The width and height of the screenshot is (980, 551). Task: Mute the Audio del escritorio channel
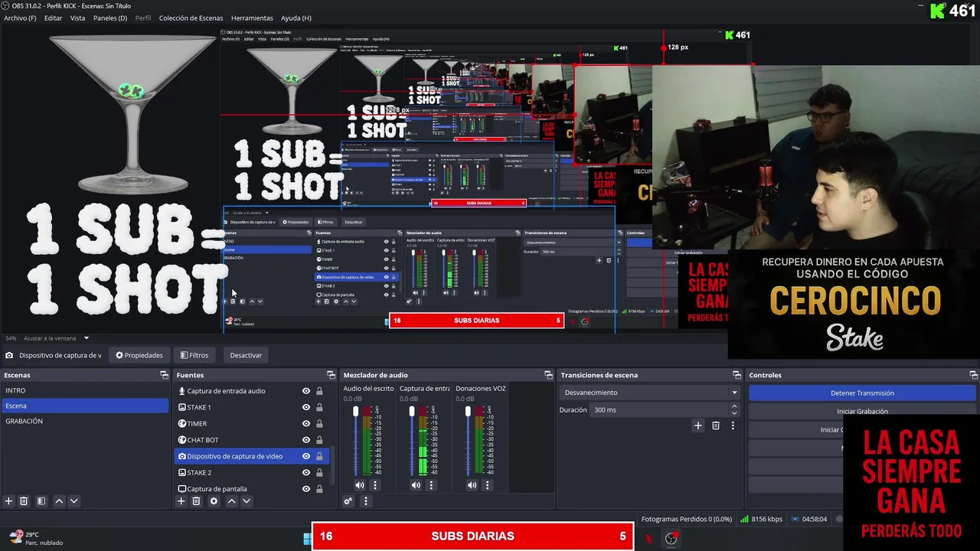pyautogui.click(x=360, y=485)
